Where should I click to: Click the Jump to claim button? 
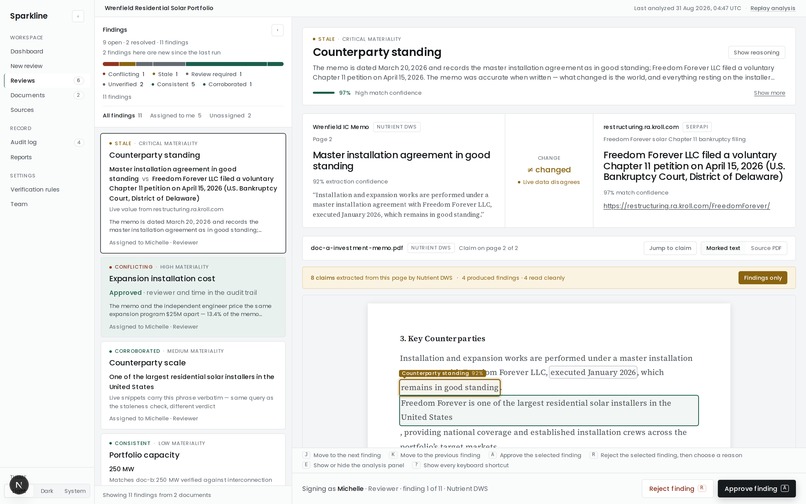point(670,248)
